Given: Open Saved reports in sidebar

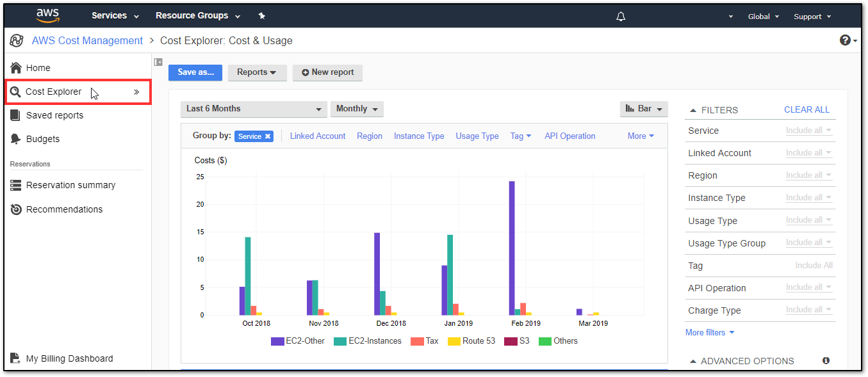Looking at the screenshot, I should tap(55, 115).
